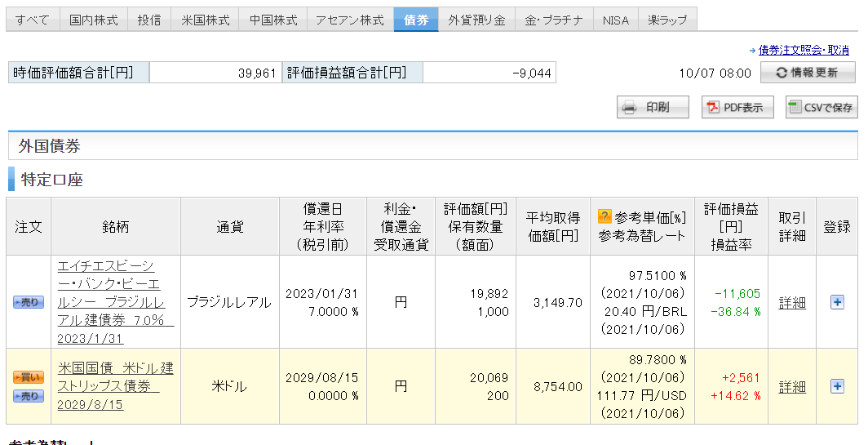
Task: Click the 評価損益額合計[円] label
Action: 352,73
